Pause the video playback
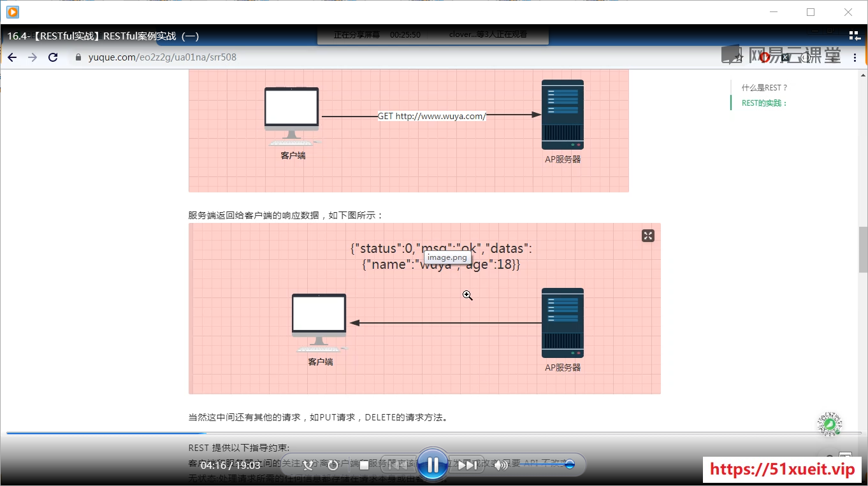The image size is (868, 486). tap(433, 465)
